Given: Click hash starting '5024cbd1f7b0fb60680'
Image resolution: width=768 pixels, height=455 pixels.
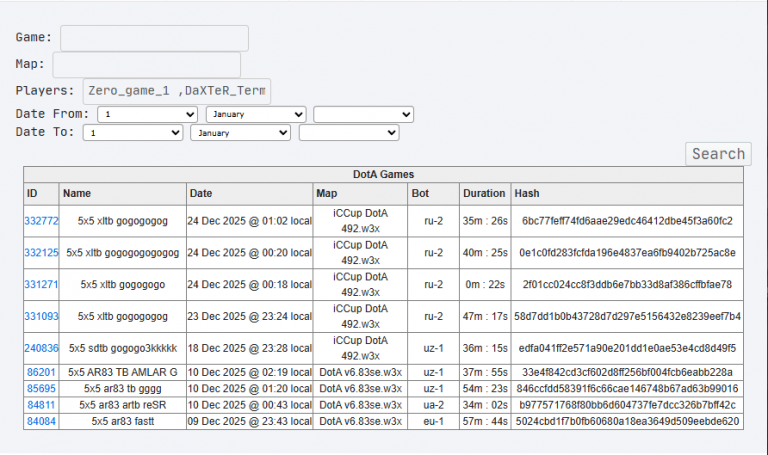Looking at the screenshot, I should 627,421.
